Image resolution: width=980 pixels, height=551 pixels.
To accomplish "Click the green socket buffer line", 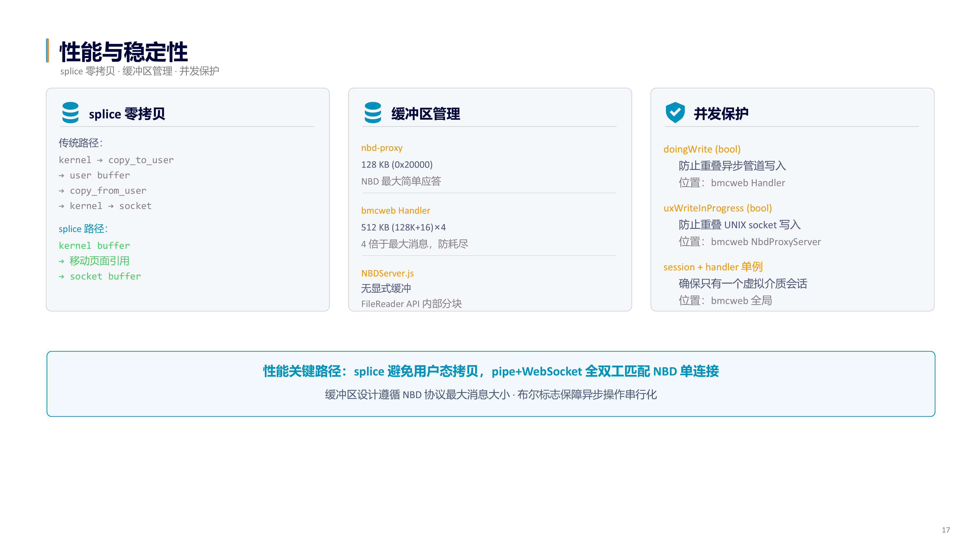I will [100, 276].
